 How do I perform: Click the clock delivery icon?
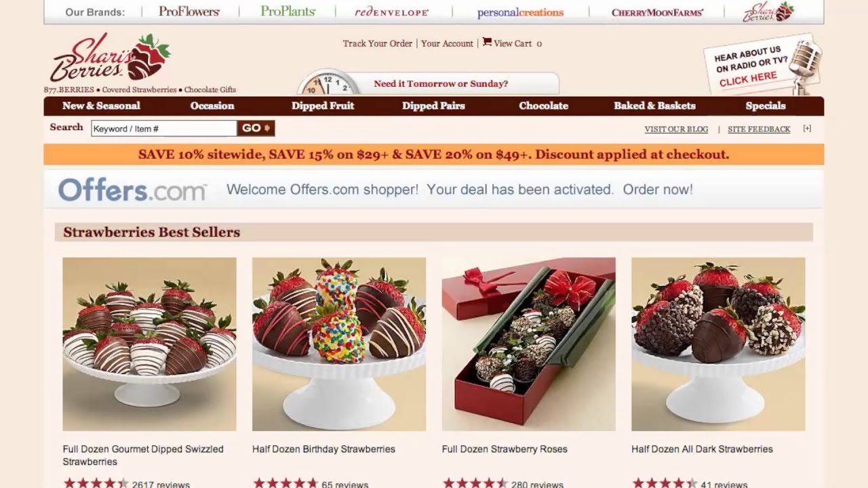pos(329,83)
